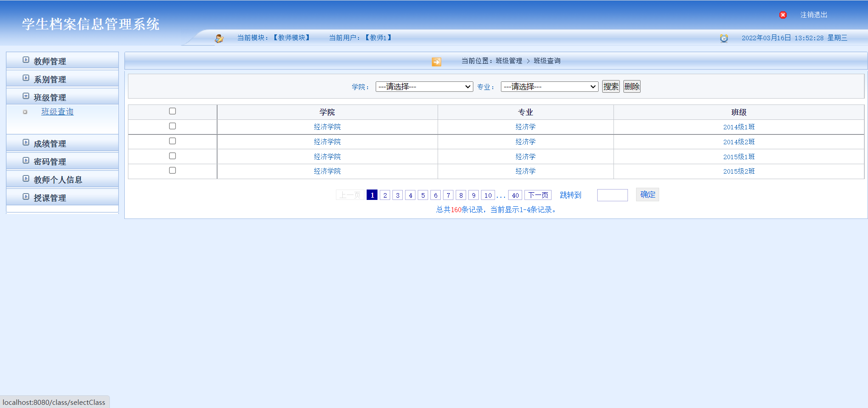The width and height of the screenshot is (868, 408).
Task: Click the 搜索 button
Action: 611,86
